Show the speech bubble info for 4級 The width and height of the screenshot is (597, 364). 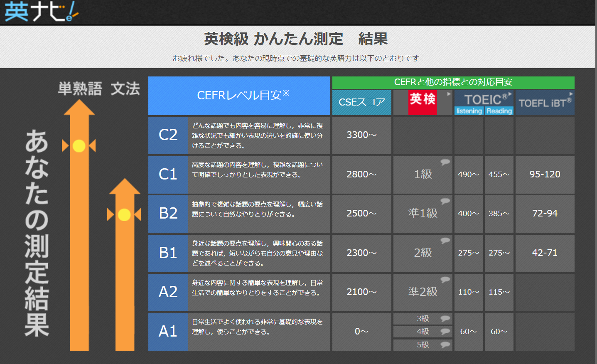click(x=445, y=332)
